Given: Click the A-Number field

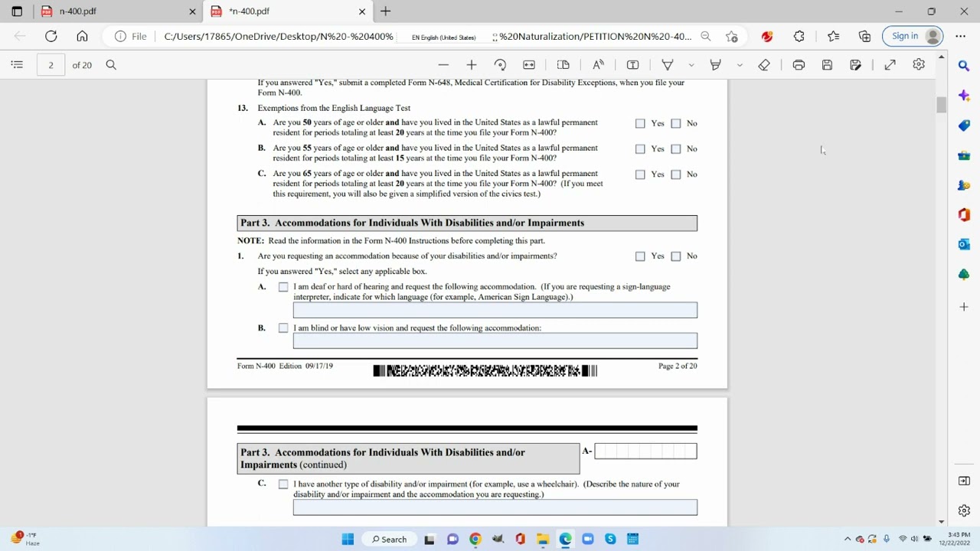Looking at the screenshot, I should (x=645, y=451).
